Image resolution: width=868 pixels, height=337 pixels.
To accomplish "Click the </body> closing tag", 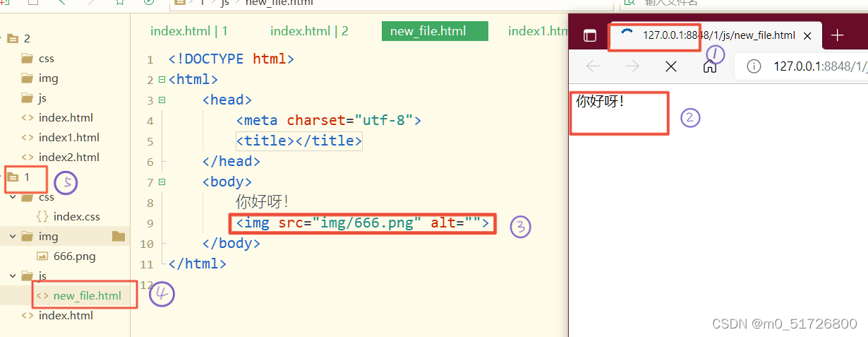I will 231,244.
